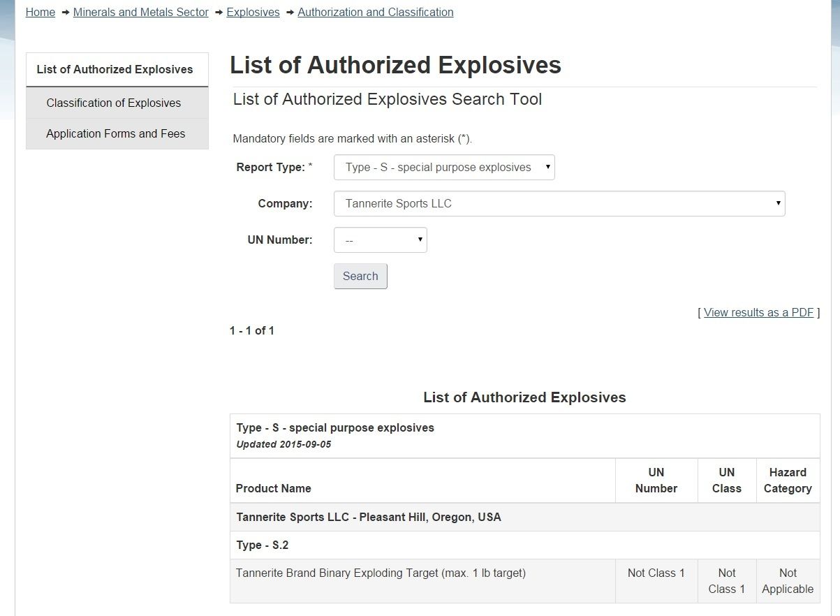Click Tannerite Brand Binary Exploding Target product name
The width and height of the screenshot is (840, 616).
pos(381,573)
